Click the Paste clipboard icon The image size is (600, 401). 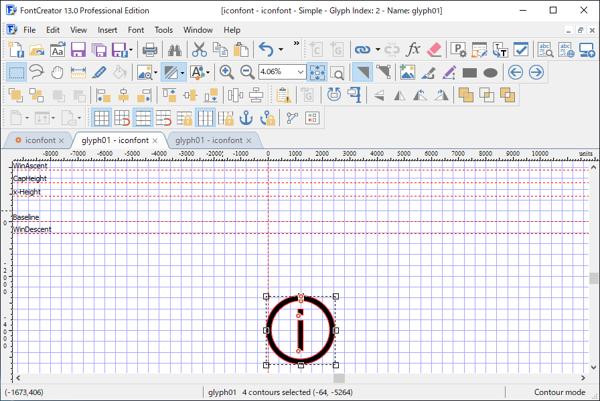pos(241,50)
